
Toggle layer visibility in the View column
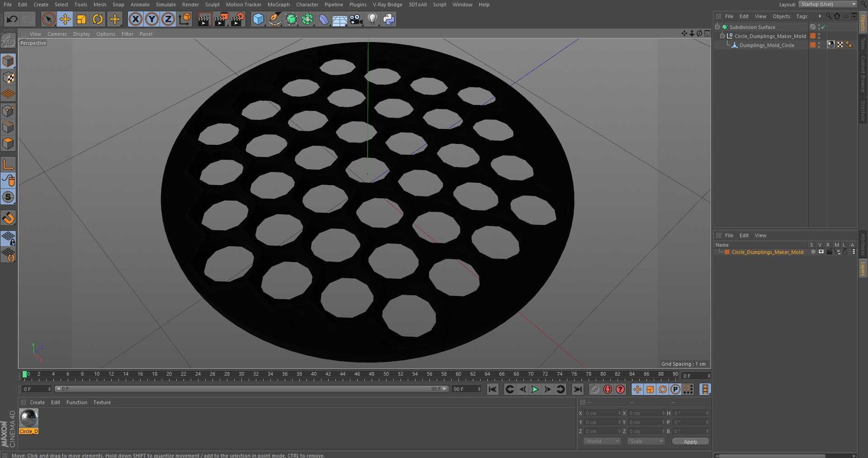pyautogui.click(x=821, y=252)
